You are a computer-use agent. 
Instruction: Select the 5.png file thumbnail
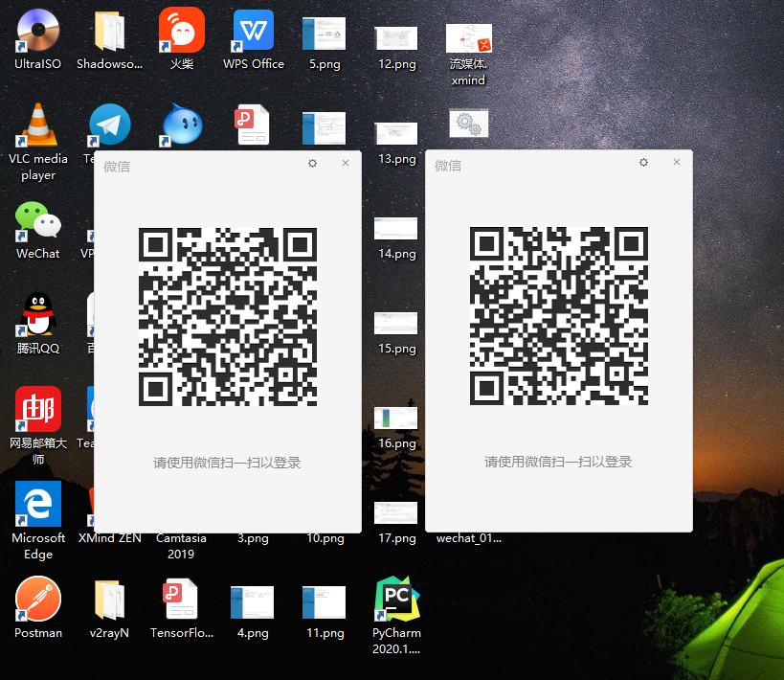coord(324,34)
